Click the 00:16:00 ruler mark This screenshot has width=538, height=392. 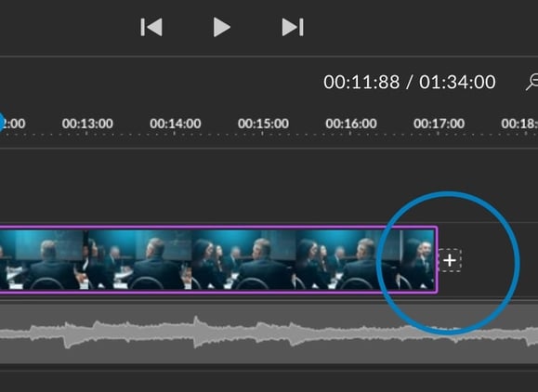point(351,124)
